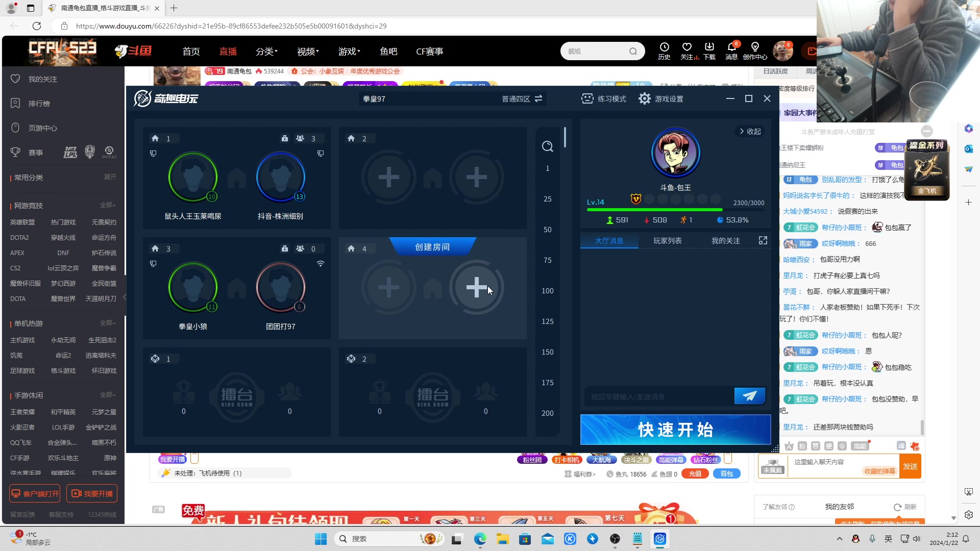Expand the hall message panel fullscreen
The height and width of the screenshot is (551, 980).
pyautogui.click(x=763, y=240)
